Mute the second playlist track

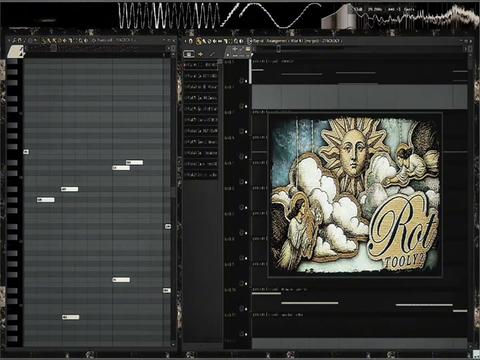(246, 106)
